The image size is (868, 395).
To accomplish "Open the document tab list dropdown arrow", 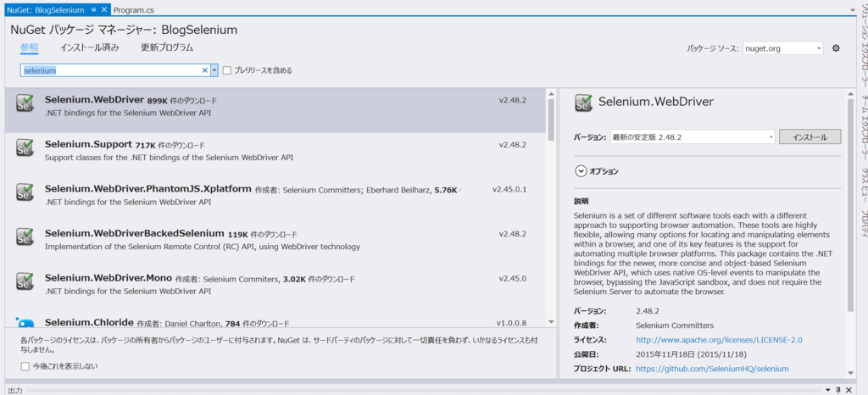I will (851, 10).
